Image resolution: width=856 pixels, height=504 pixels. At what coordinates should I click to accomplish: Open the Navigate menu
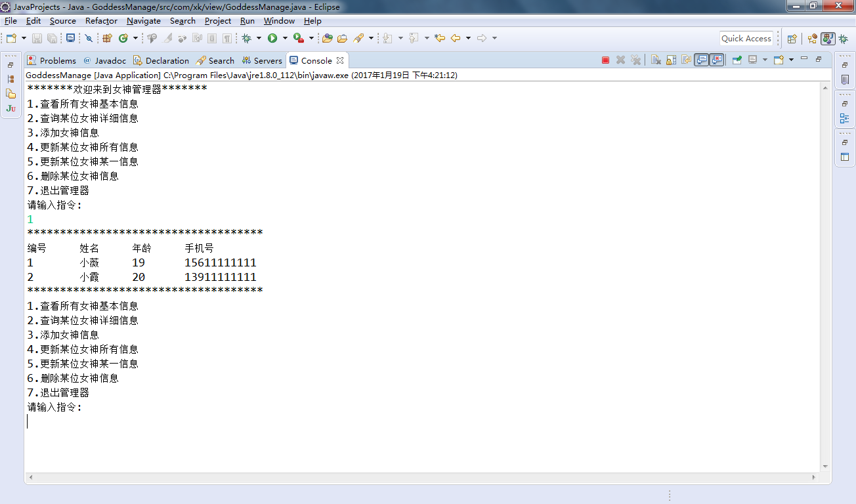(144, 21)
